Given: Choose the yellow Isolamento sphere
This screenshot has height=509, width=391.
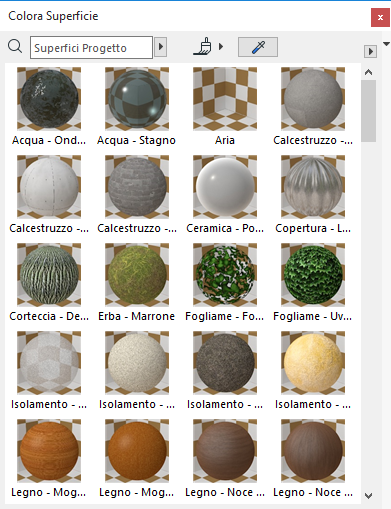Looking at the screenshot, I should pos(313,363).
